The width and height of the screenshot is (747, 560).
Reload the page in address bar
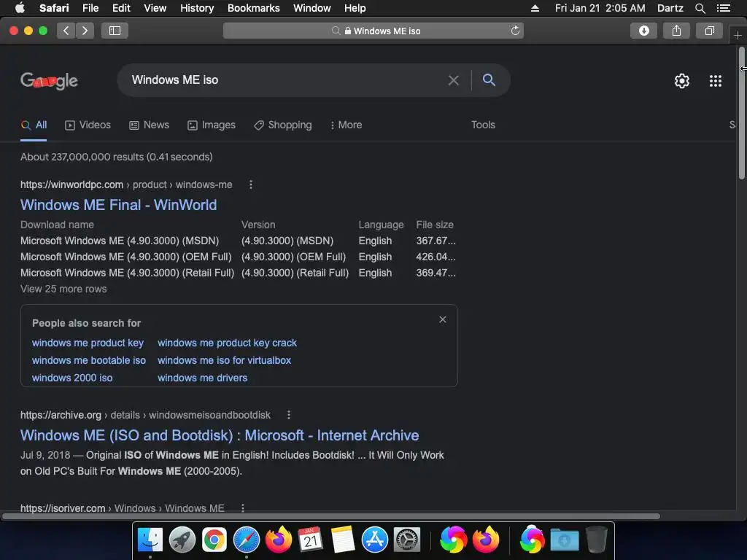tap(515, 31)
